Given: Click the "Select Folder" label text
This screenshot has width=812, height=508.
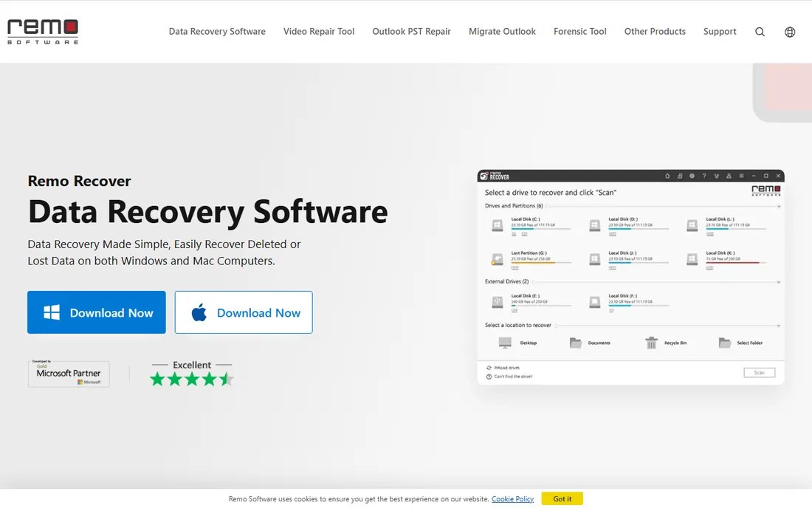Looking at the screenshot, I should [x=749, y=343].
